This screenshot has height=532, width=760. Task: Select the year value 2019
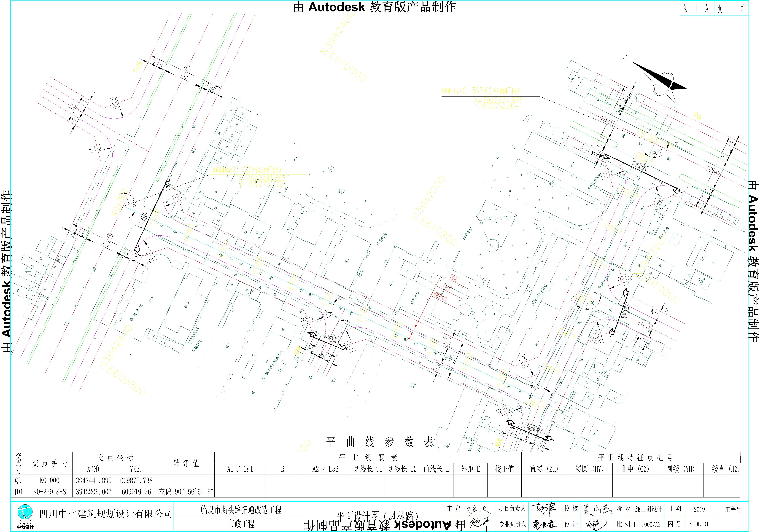(x=699, y=510)
